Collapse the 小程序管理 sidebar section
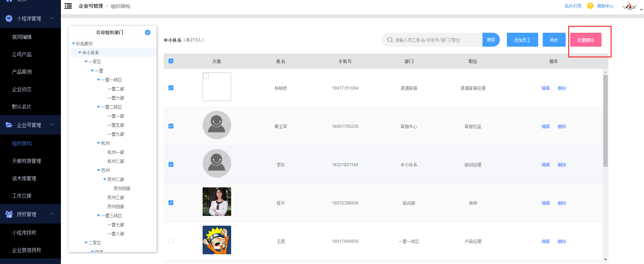This screenshot has width=644, height=264. coord(52,18)
